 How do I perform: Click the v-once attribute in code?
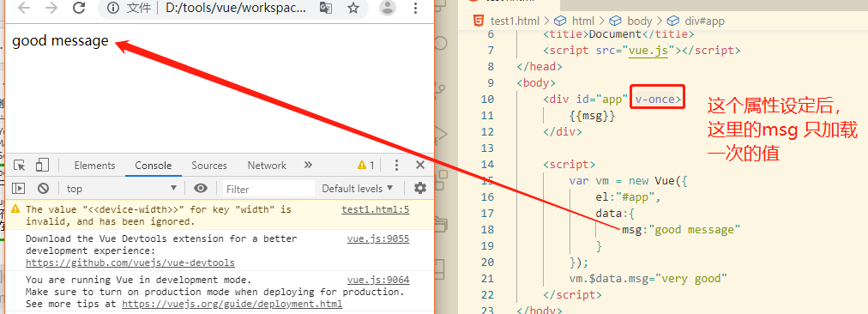click(x=656, y=100)
